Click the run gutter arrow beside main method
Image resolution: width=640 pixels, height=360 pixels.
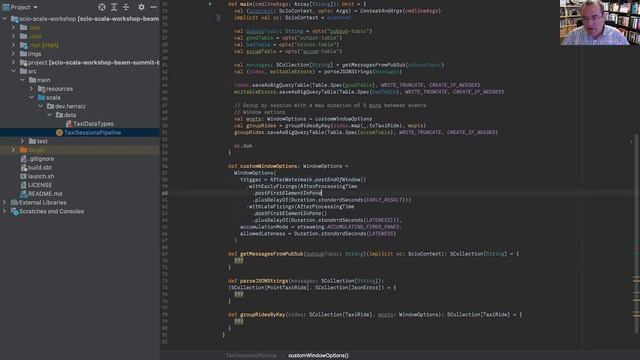pos(210,4)
